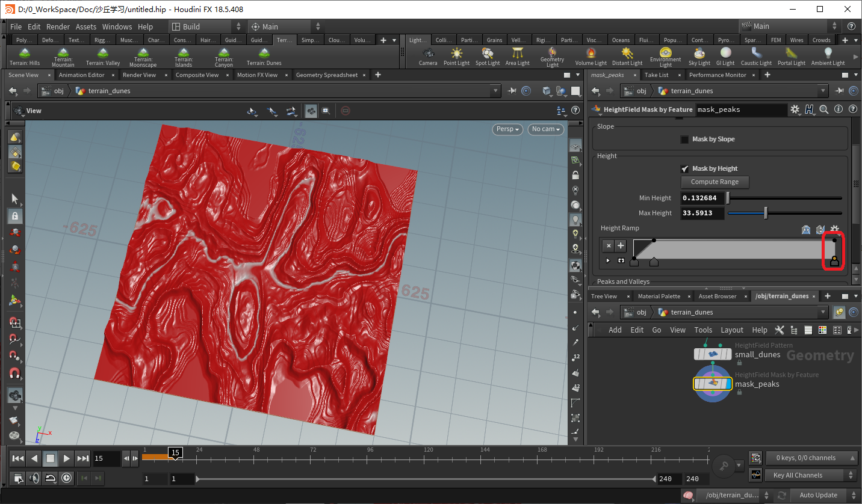Expand the parameter pane path dropdown arrow
Viewport: 862px width, 504px height.
pos(823,91)
